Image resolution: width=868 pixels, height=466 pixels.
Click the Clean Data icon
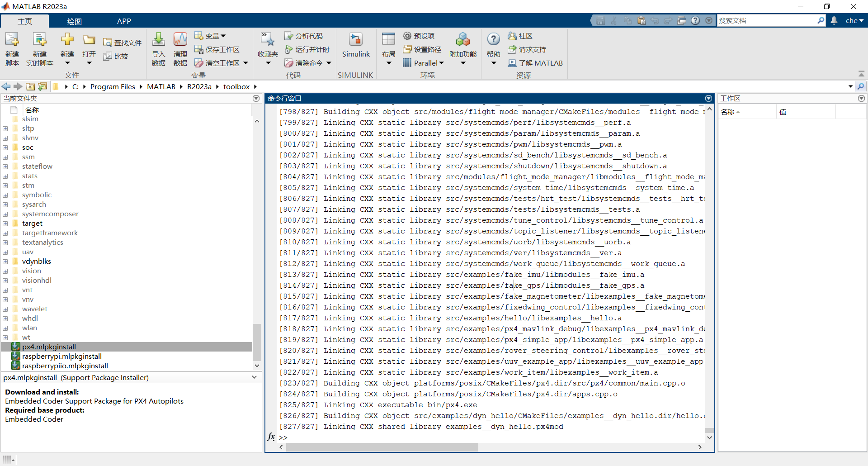pos(180,40)
